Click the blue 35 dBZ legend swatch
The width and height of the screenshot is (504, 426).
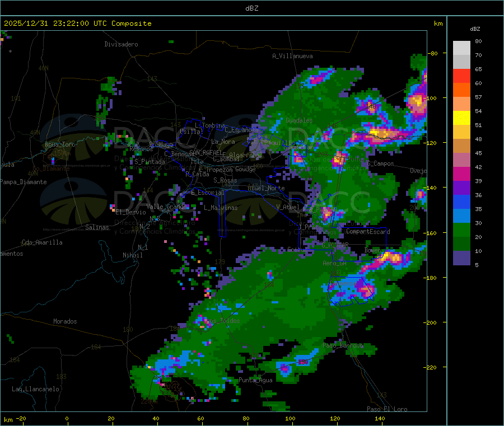click(461, 202)
